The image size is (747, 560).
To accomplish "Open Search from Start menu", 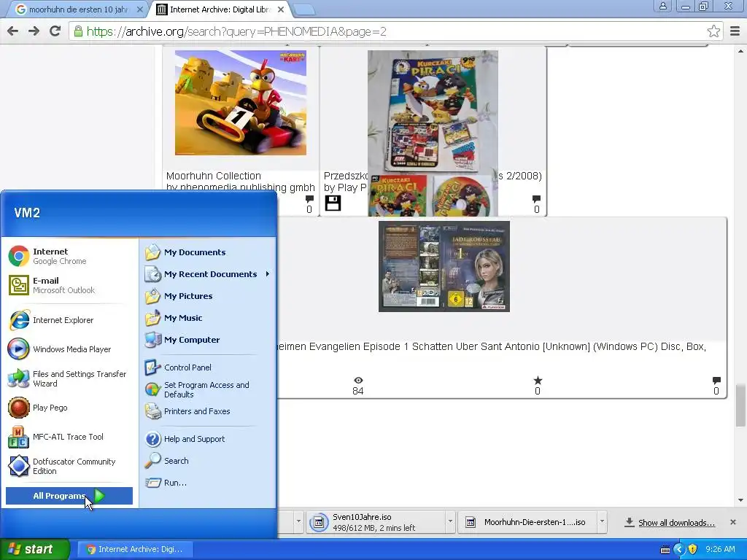I will click(208, 461).
